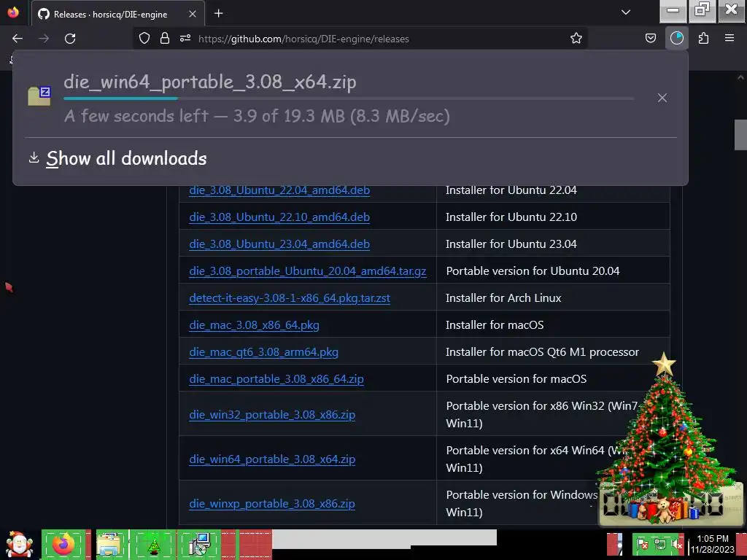This screenshot has height=560, width=747.
Task: Go back to the previous page
Action: (x=18, y=39)
